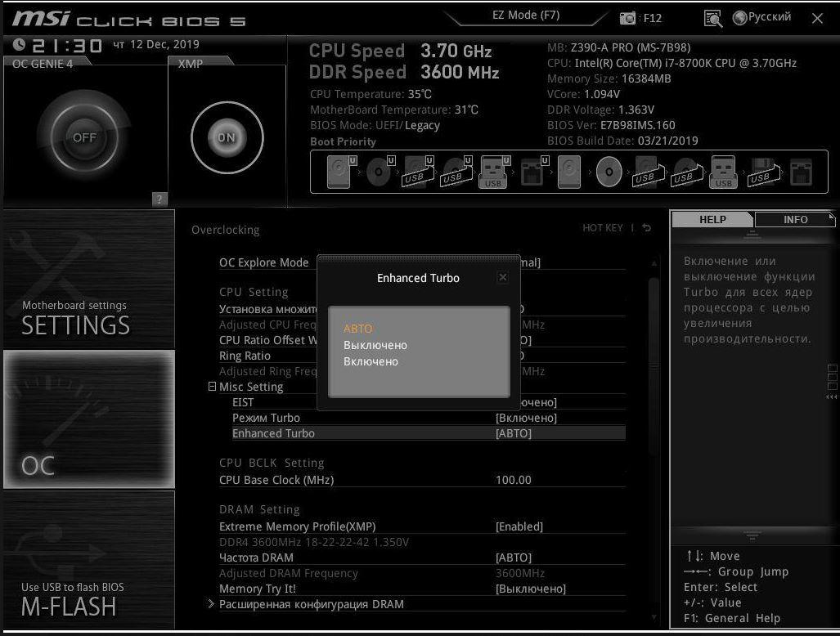Open the BIOS search magnifier icon
The image size is (840, 636).
[x=712, y=18]
